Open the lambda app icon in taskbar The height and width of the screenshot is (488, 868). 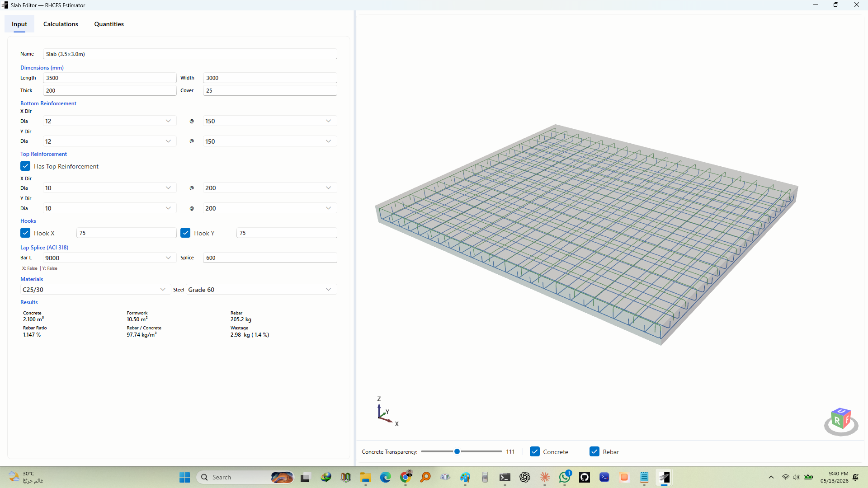click(x=445, y=477)
